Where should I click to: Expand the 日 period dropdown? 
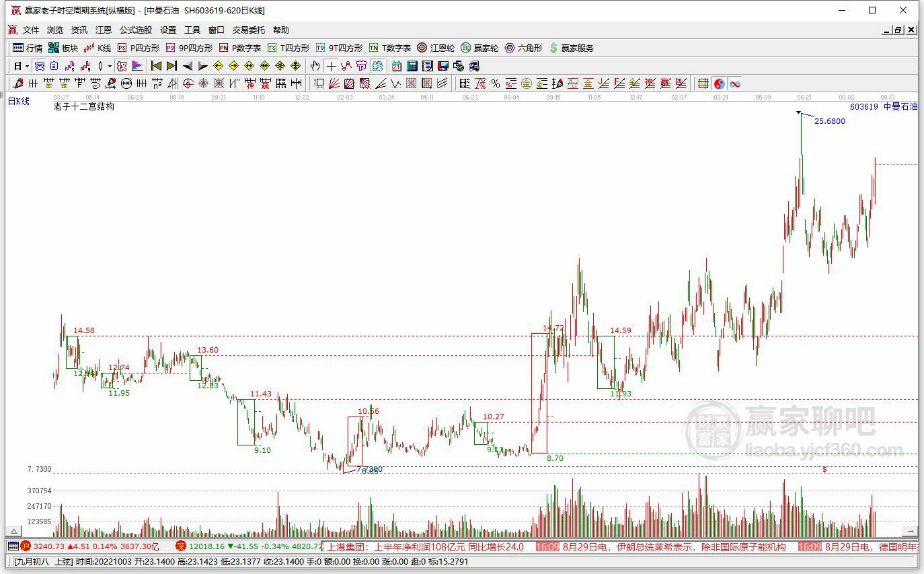pyautogui.click(x=27, y=66)
